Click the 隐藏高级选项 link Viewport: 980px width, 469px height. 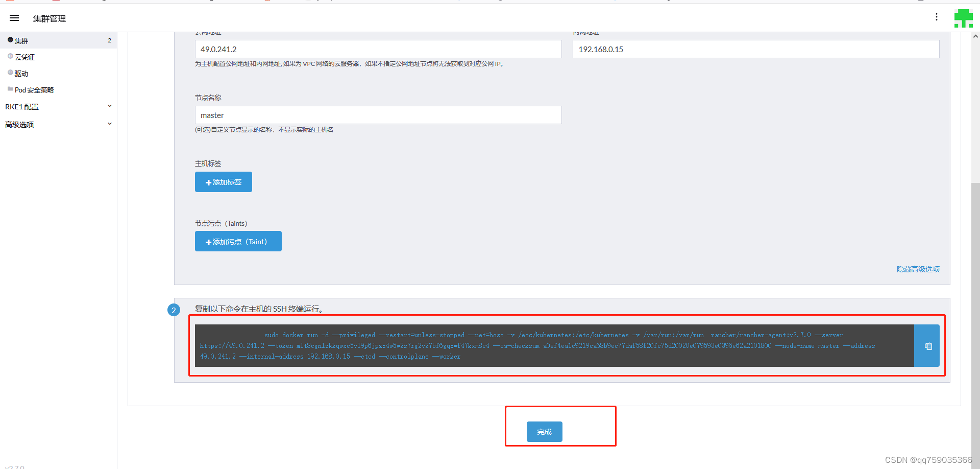pyautogui.click(x=918, y=269)
